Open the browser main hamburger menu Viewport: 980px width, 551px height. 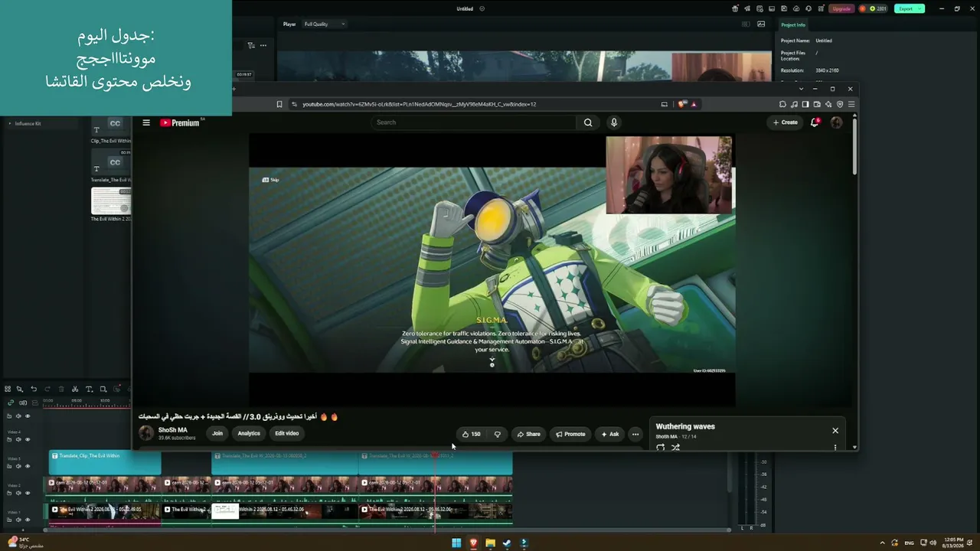coord(851,104)
